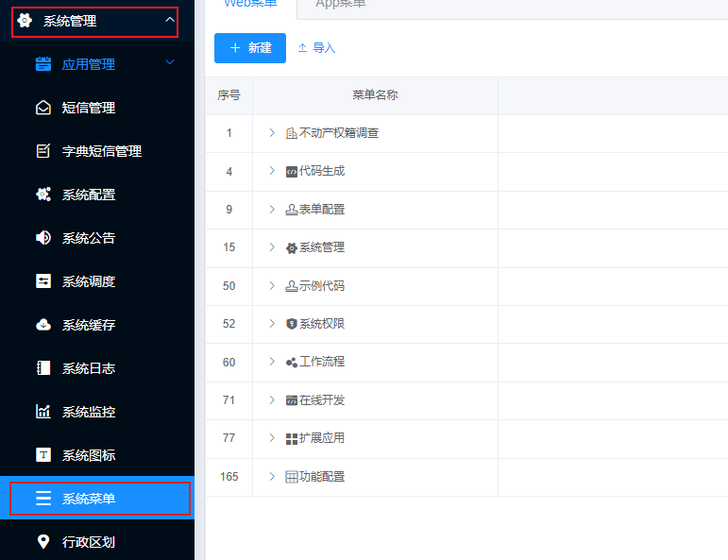Click the 导入 import link
The height and width of the screenshot is (560, 728).
click(316, 48)
